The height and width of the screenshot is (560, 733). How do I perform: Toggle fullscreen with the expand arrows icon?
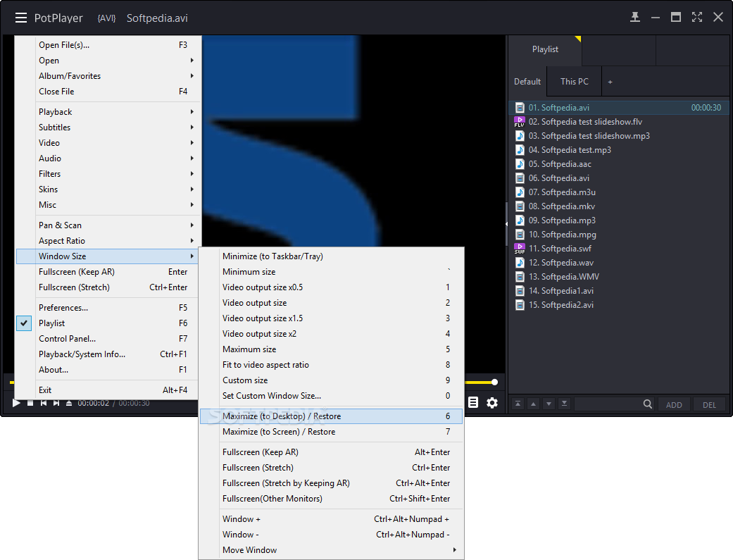click(697, 18)
